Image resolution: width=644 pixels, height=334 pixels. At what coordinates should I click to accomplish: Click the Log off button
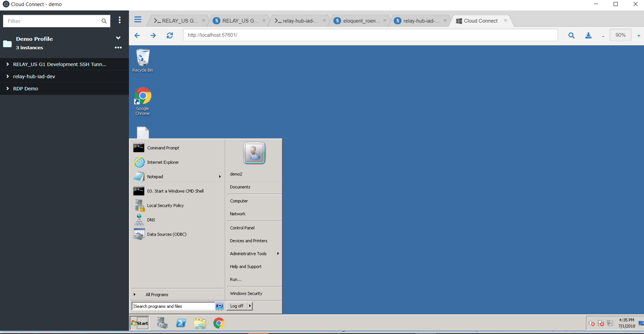click(x=237, y=306)
